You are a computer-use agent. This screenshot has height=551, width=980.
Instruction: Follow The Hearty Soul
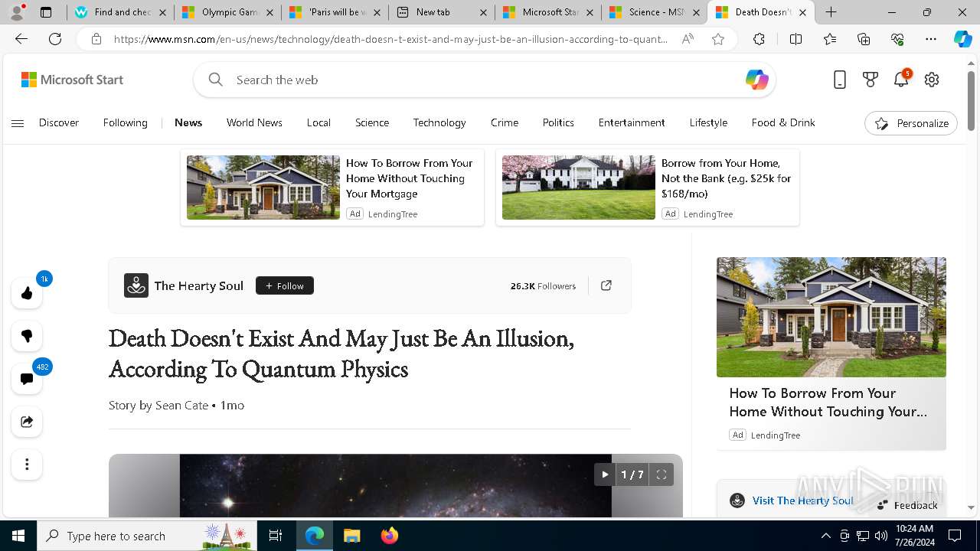point(285,285)
